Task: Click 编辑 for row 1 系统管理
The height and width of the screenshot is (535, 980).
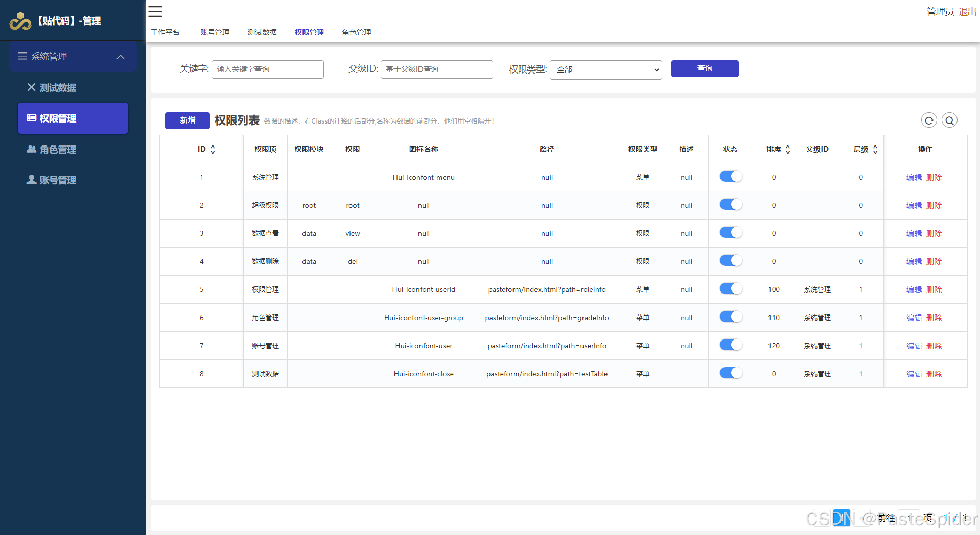Action: pos(914,177)
